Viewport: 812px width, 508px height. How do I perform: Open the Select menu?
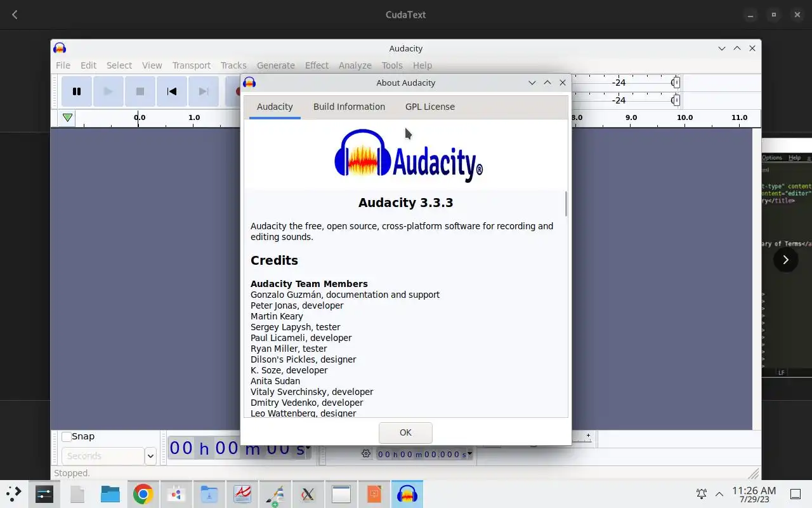119,65
